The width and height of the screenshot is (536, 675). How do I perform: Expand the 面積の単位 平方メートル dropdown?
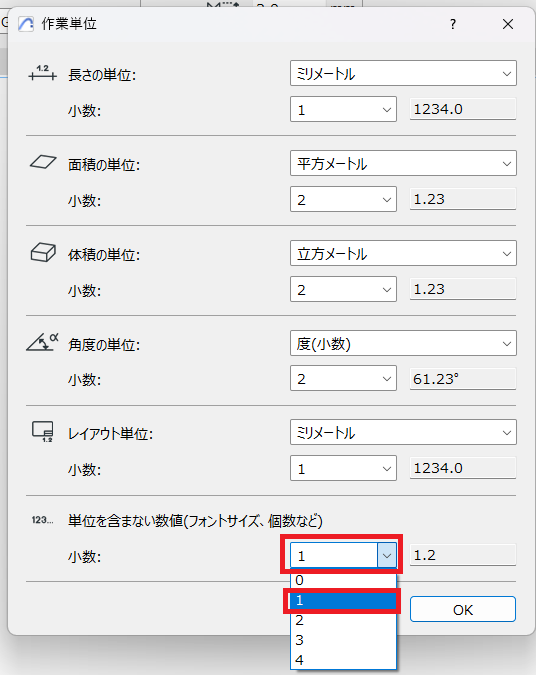click(403, 163)
